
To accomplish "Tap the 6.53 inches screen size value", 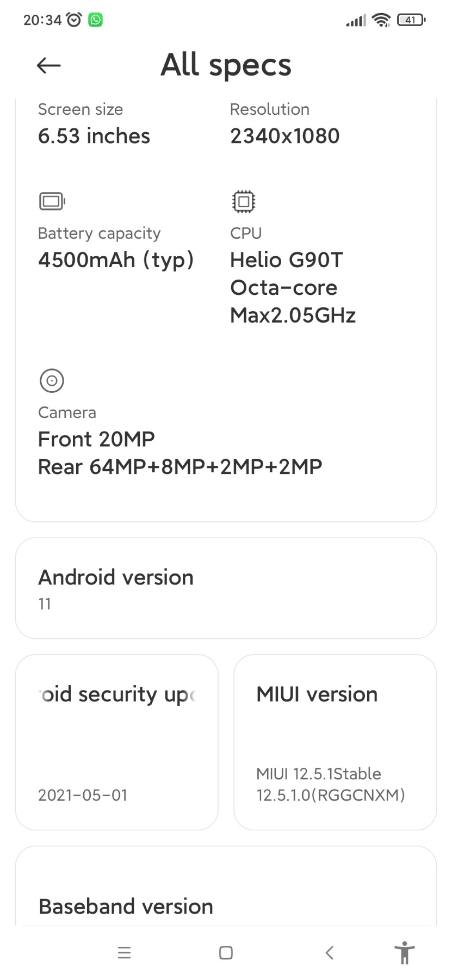I will pyautogui.click(x=94, y=136).
